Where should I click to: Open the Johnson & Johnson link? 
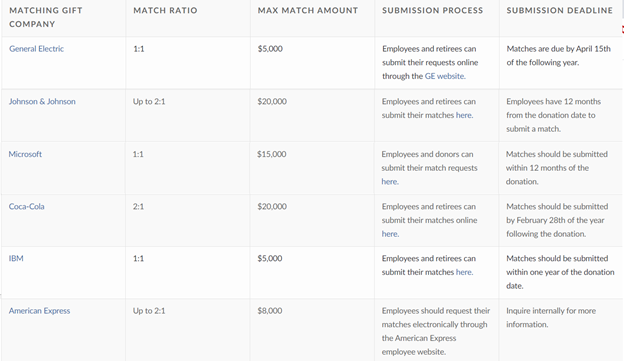[x=42, y=101]
